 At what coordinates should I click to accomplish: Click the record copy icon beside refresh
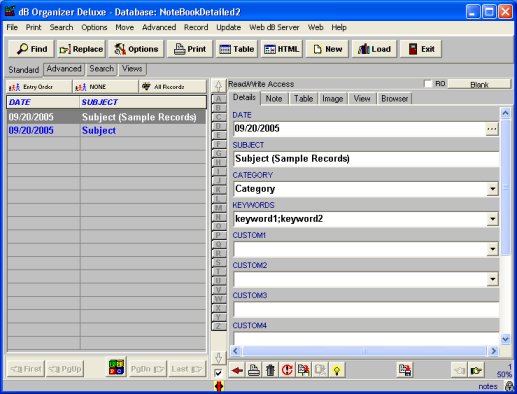304,370
